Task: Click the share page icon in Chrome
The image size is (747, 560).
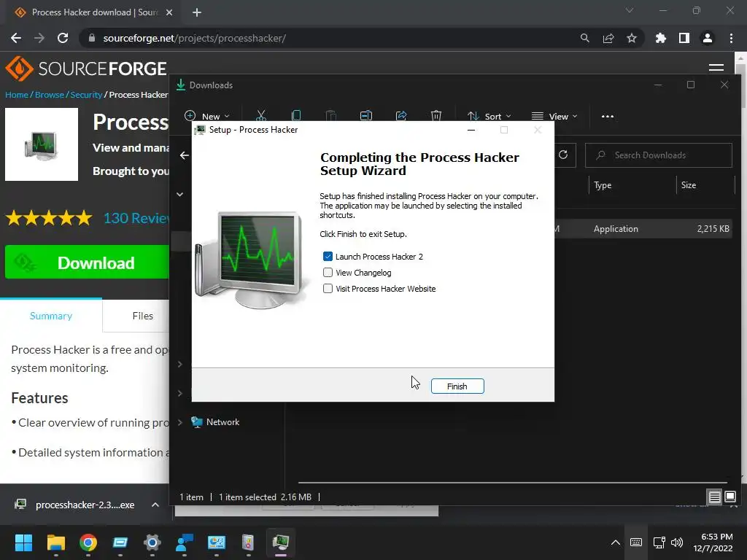Action: coord(608,38)
